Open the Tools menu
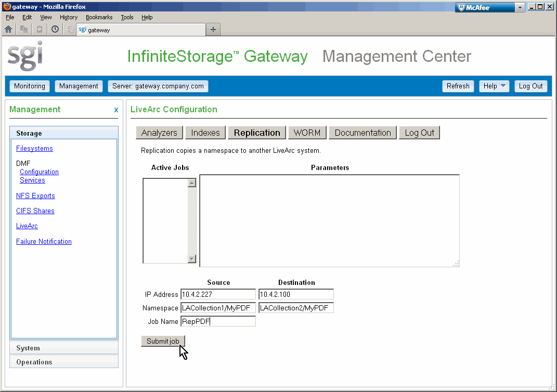The width and height of the screenshot is (557, 392). [x=127, y=17]
